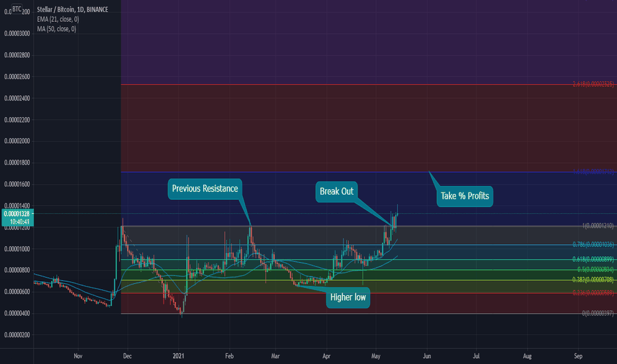Click the BTC currency label on price axis
617x364 pixels.
pos(17,9)
